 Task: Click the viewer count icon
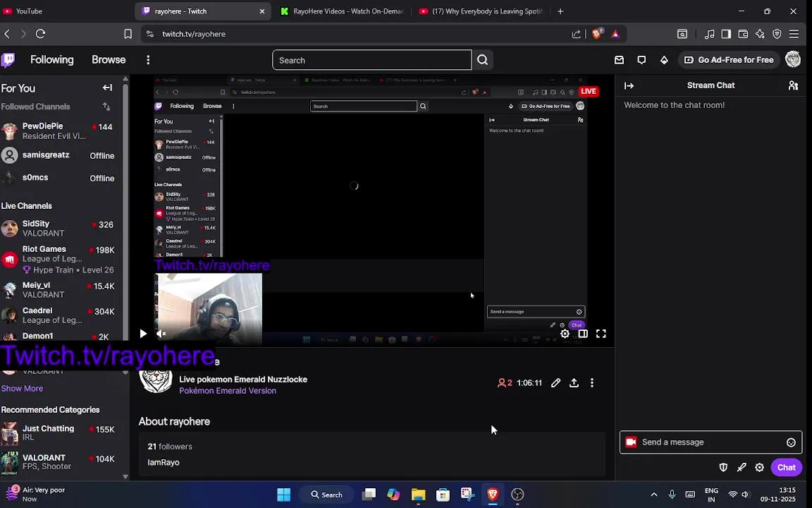pos(501,383)
